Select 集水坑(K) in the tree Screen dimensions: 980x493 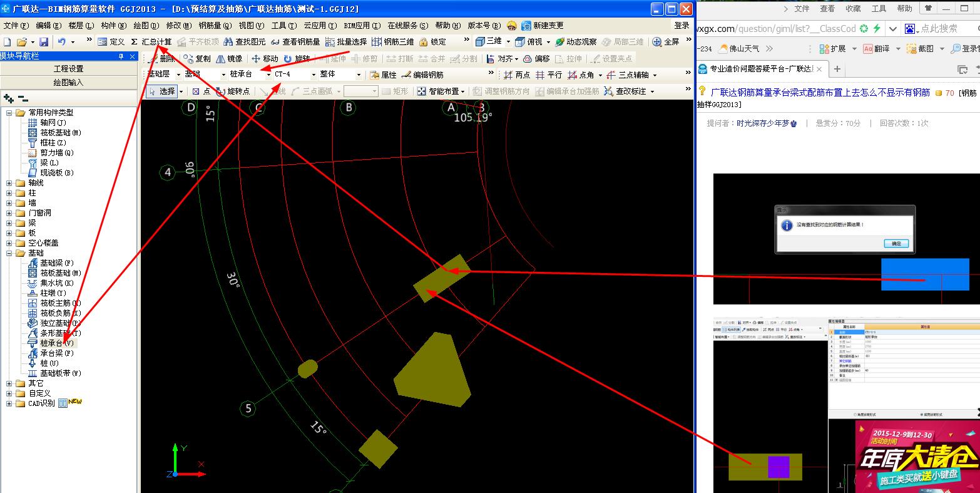(57, 283)
